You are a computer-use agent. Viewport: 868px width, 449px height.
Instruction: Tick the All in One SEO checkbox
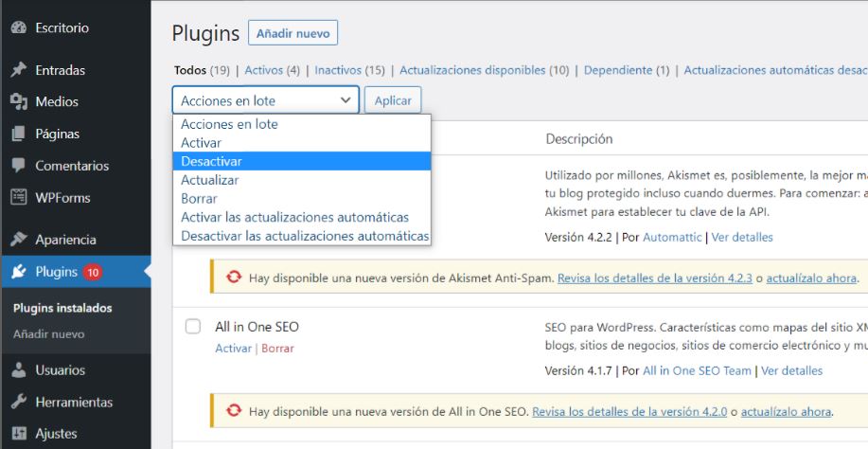pos(193,327)
